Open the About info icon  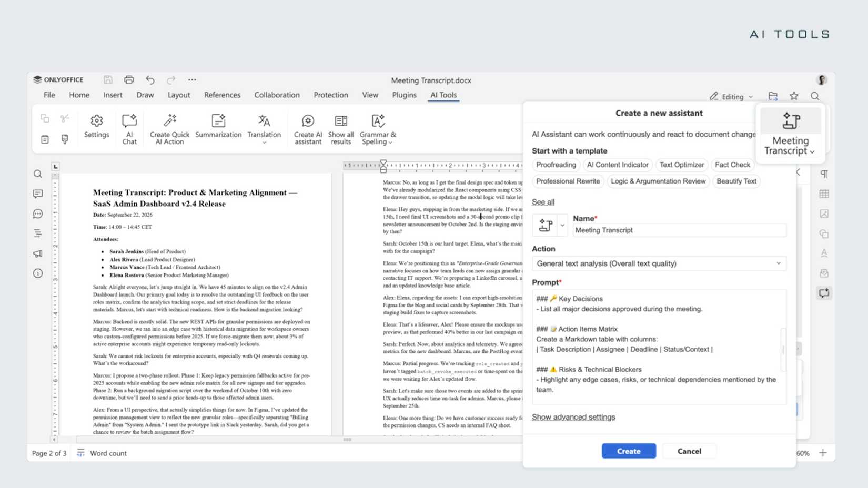pos(38,273)
